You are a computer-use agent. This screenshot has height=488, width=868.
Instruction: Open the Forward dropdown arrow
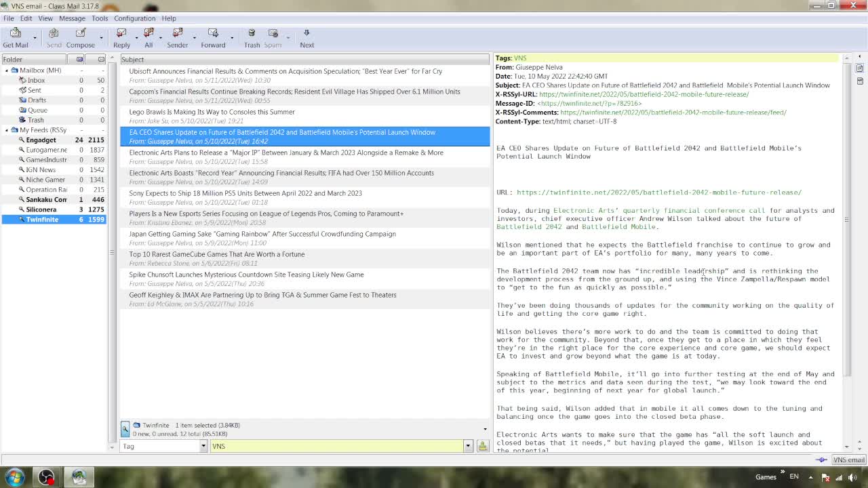[x=232, y=38]
